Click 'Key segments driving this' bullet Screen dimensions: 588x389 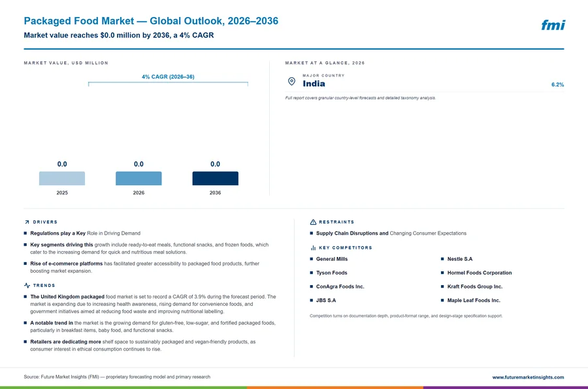point(149,248)
